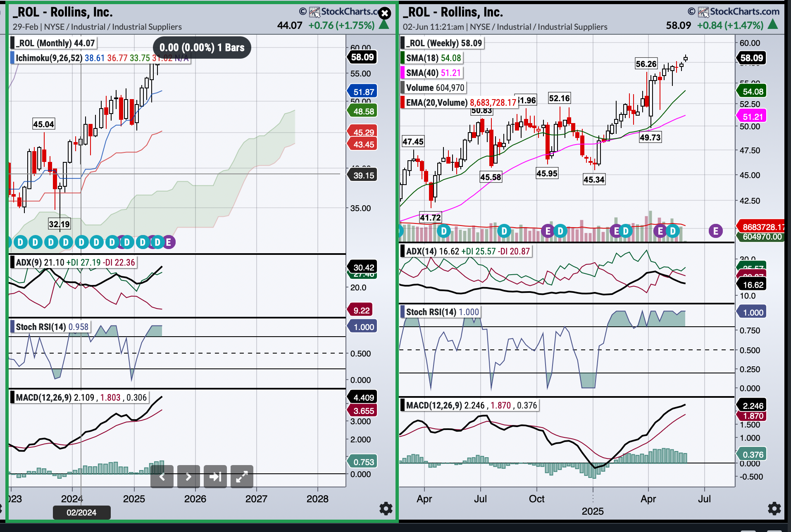Viewport: 791px width, 532px height.
Task: Click the 02-Jun 11:21am NYSE industry subtitle
Action: [505, 27]
